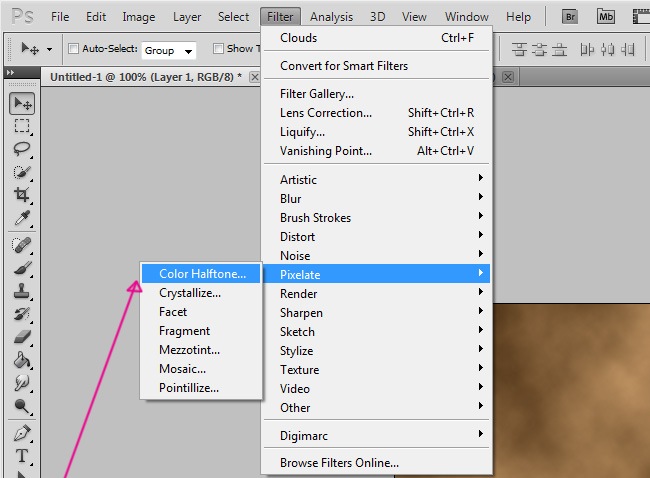Viewport: 650px width, 478px height.
Task: Select the Eyedropper tool
Action: tap(22, 217)
